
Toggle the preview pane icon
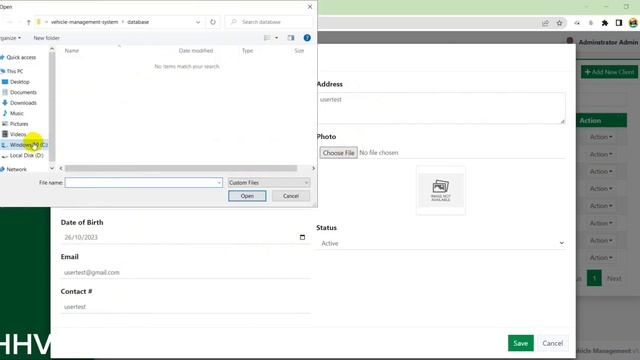[291, 38]
